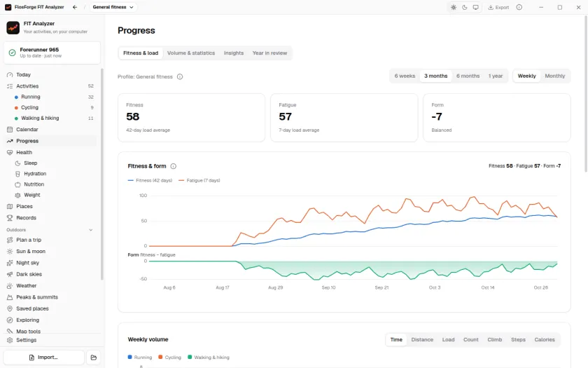Open the Nutrition apple icon
The width and height of the screenshot is (588, 368).
(x=17, y=184)
